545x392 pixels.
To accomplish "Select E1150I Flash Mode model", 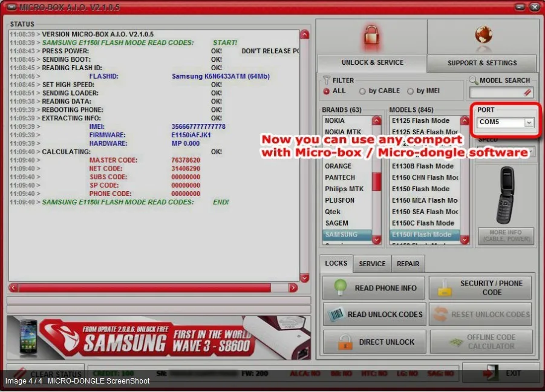I will tap(425, 235).
